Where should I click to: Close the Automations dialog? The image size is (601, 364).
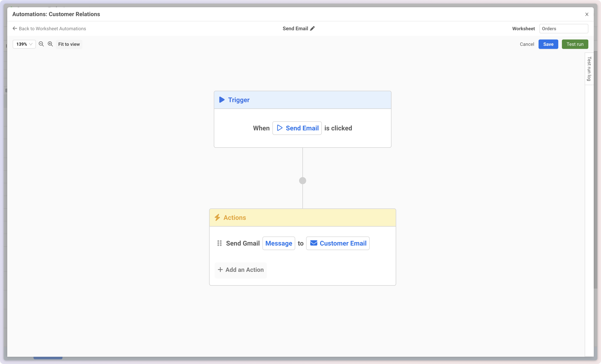(x=587, y=14)
